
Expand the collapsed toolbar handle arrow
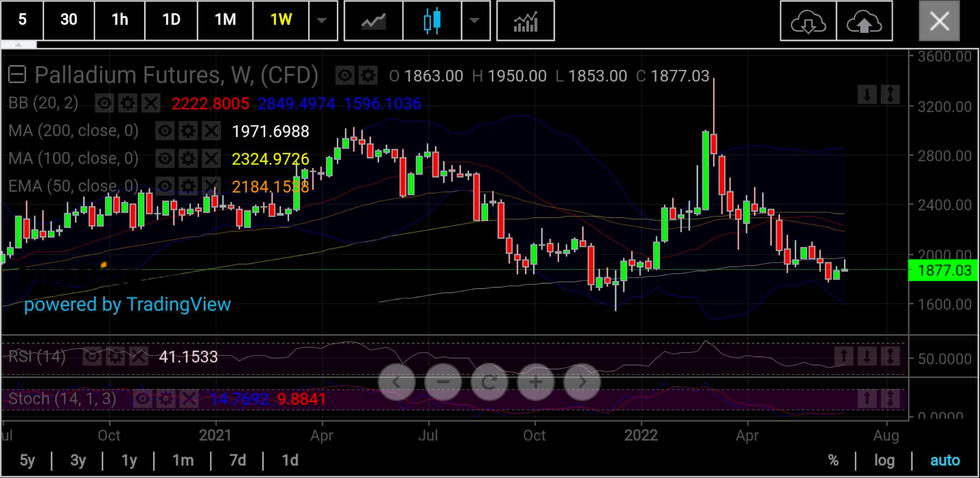18,45
